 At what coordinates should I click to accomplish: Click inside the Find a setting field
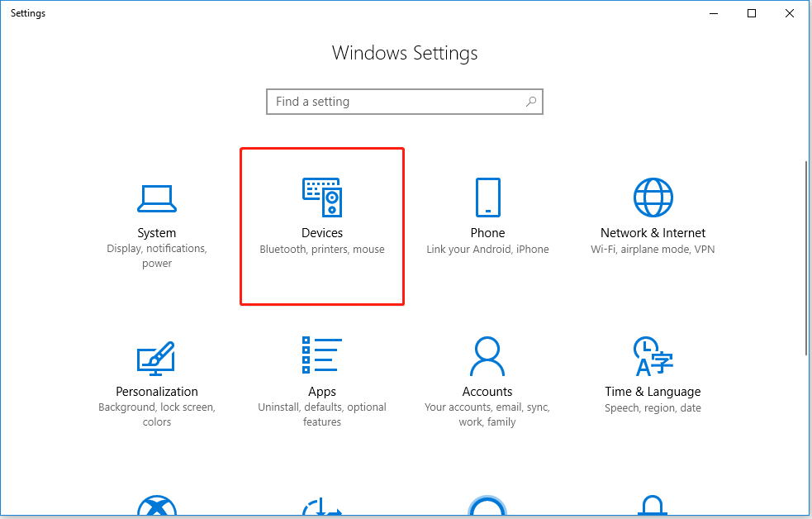click(x=388, y=101)
